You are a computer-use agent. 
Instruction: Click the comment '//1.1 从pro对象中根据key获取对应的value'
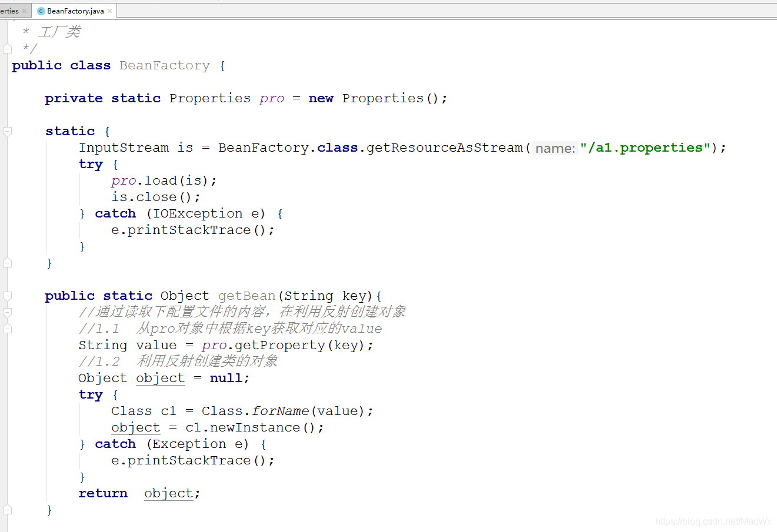[231, 329]
